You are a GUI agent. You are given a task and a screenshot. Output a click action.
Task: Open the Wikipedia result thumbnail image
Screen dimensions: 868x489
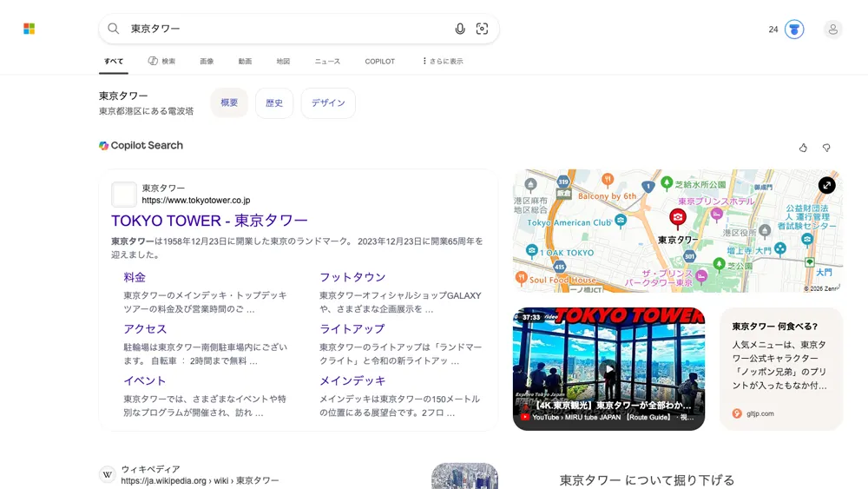tap(464, 476)
